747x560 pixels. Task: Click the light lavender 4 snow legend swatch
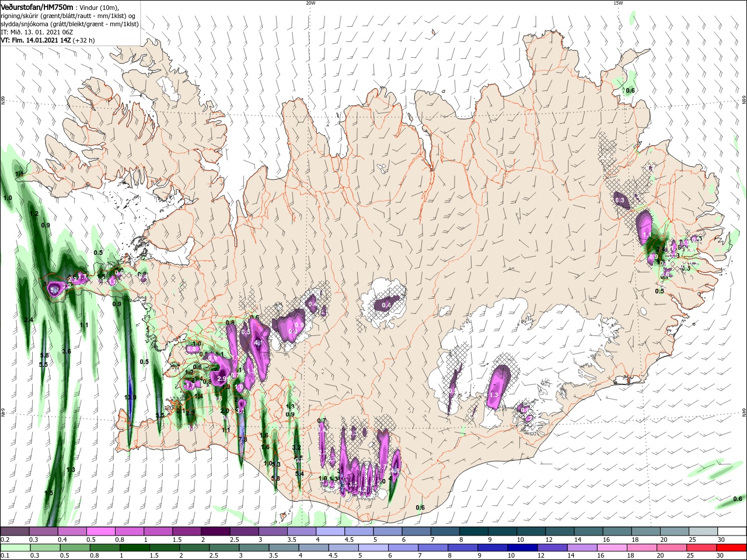point(330,531)
